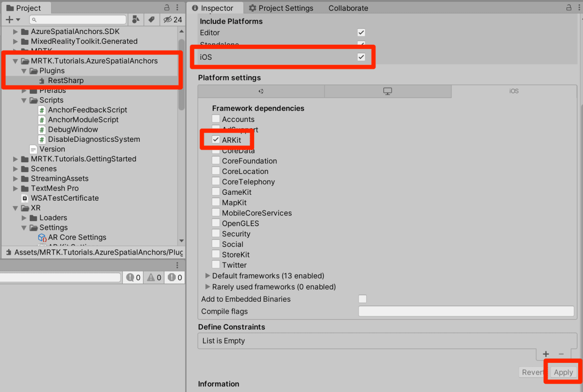The height and width of the screenshot is (392, 583).
Task: Click the Revert button
Action: tap(532, 372)
